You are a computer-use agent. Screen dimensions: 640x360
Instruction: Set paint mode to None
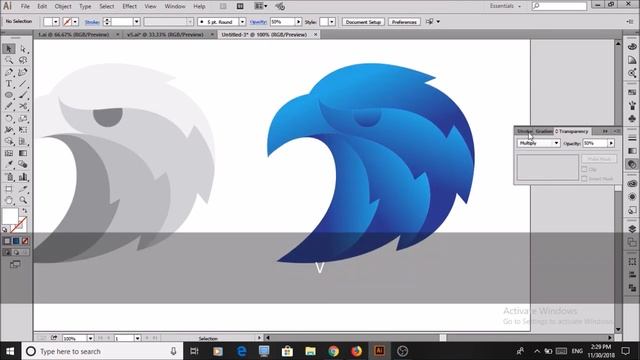pyautogui.click(x=25, y=241)
